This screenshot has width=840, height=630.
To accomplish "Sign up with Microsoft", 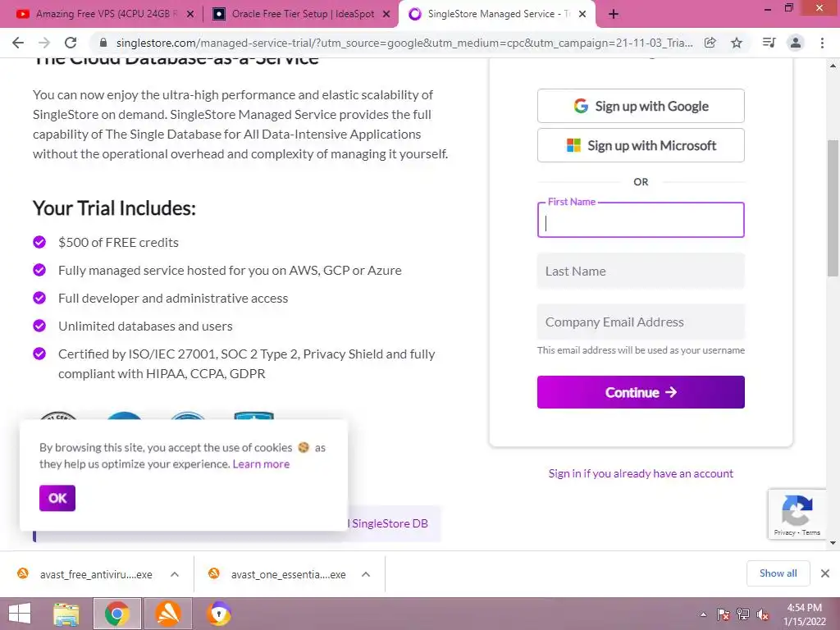I will (x=641, y=145).
